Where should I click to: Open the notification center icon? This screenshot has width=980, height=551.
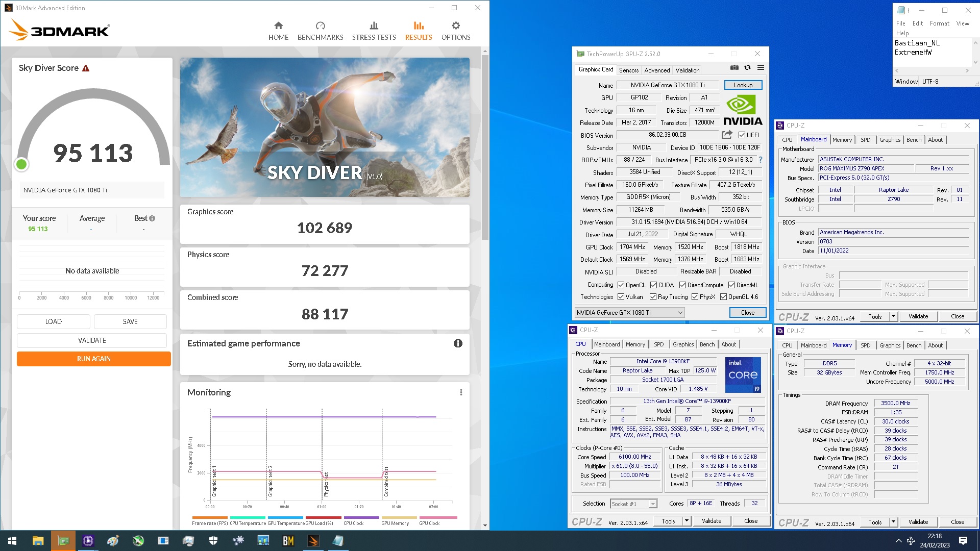963,541
